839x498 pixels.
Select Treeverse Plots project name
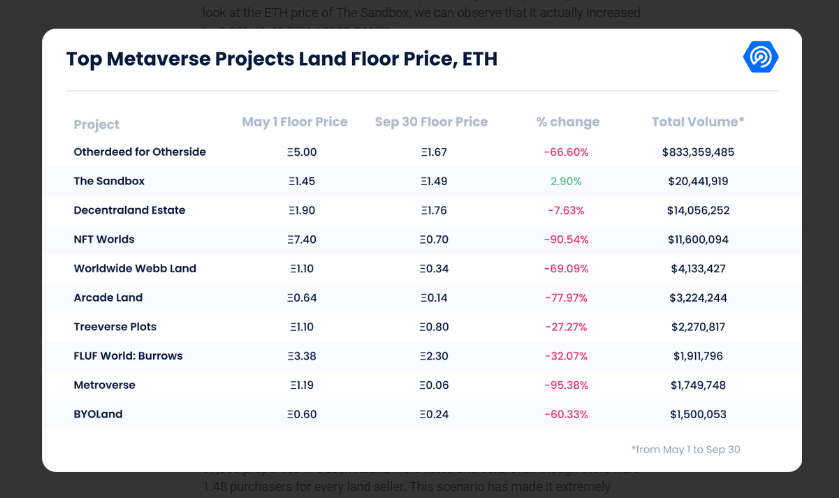coord(115,327)
